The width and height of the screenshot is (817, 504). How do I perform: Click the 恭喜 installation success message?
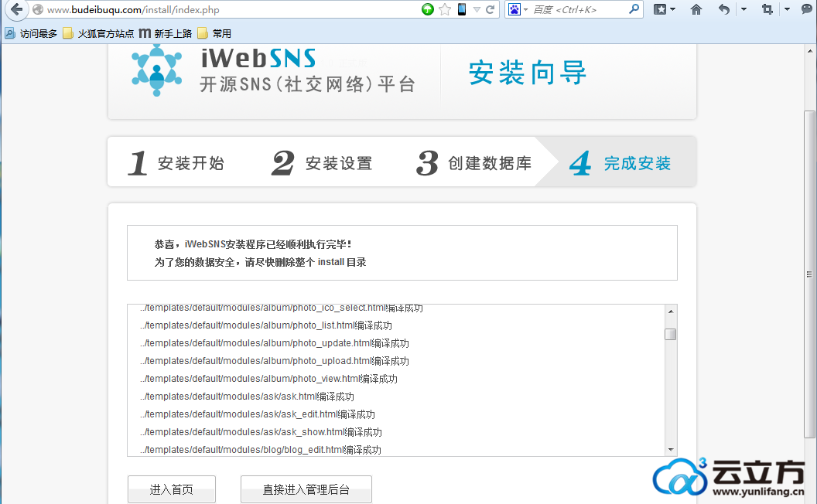(x=253, y=244)
